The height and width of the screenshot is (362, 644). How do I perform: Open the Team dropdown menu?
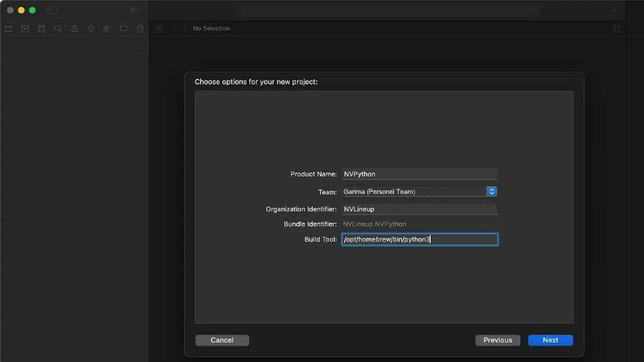click(x=491, y=191)
